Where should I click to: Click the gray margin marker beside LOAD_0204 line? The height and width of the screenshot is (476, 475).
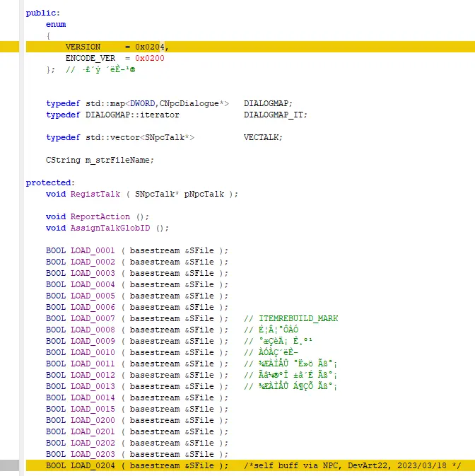coord(9,465)
